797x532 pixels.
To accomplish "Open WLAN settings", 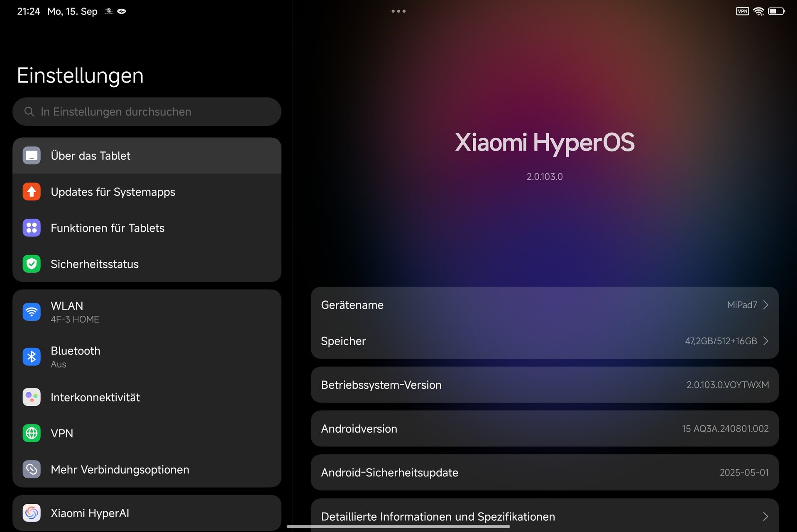I will pos(147,312).
